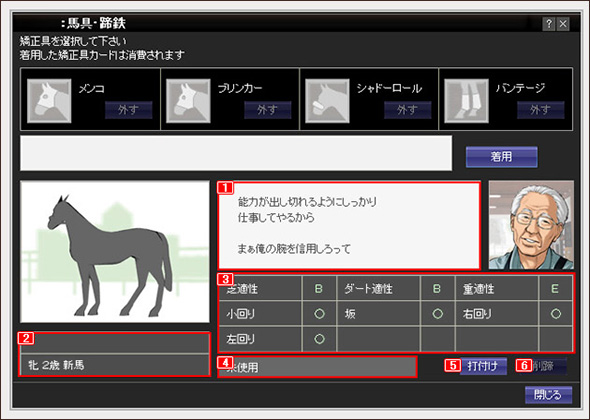
Task: Click the 閉じる close button
Action: click(x=548, y=395)
